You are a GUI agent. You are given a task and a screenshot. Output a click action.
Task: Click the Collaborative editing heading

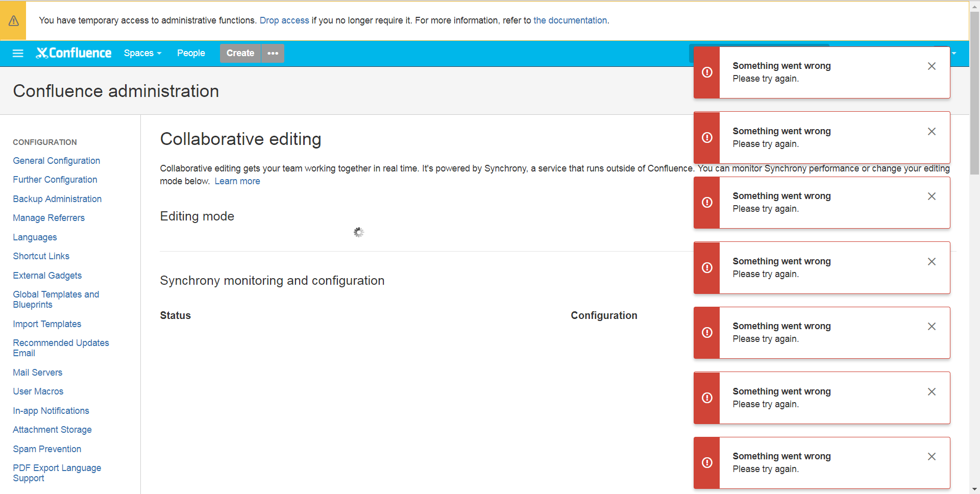tap(241, 139)
